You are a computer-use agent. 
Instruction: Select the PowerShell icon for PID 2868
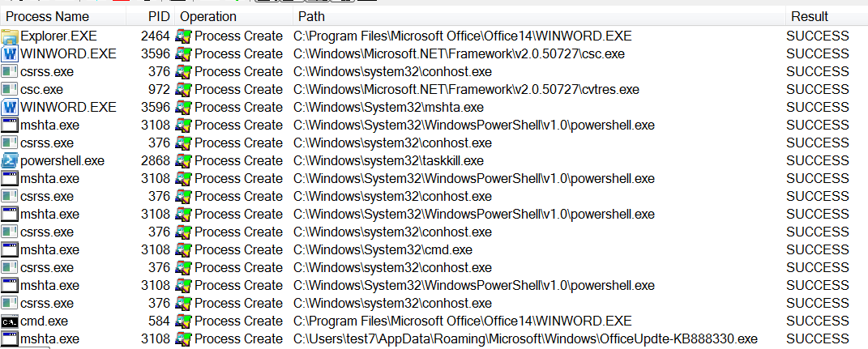(x=10, y=161)
